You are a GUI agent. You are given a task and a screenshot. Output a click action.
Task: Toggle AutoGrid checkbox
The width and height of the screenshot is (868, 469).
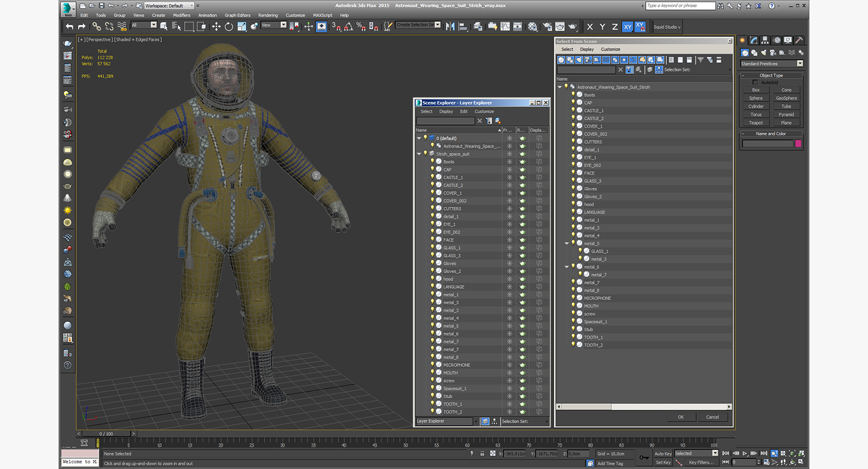(755, 83)
